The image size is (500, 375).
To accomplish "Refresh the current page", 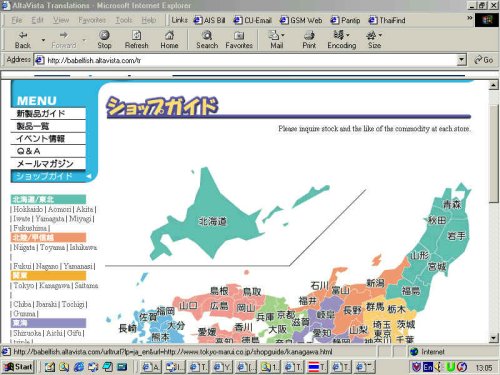I will tap(136, 40).
